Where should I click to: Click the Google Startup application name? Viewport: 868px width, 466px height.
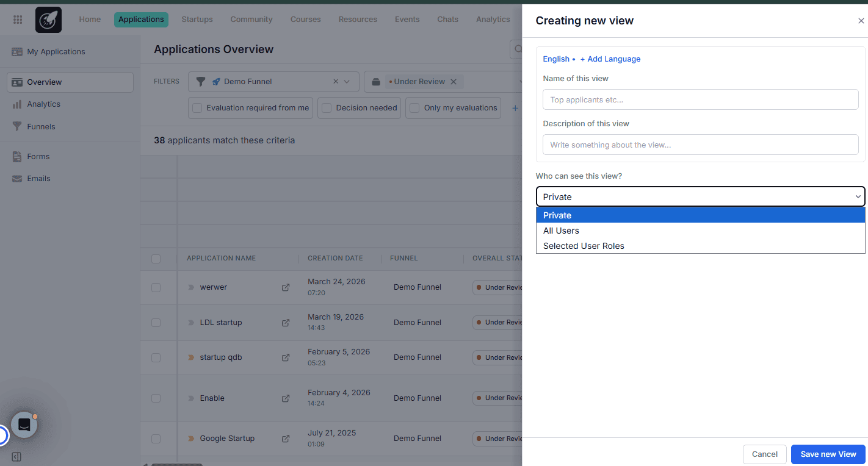[227, 439]
